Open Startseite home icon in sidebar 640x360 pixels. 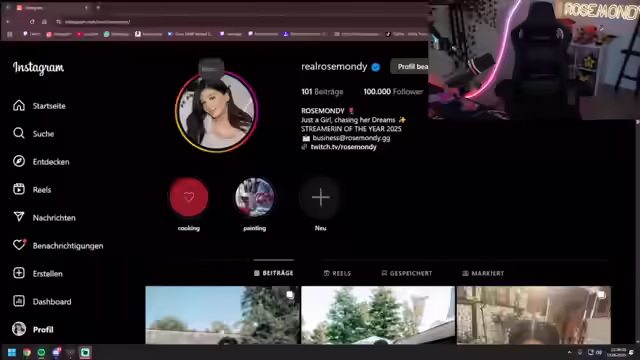point(19,105)
